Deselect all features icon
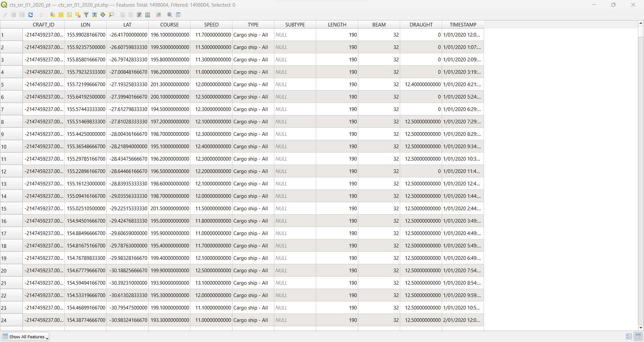 coord(78,15)
